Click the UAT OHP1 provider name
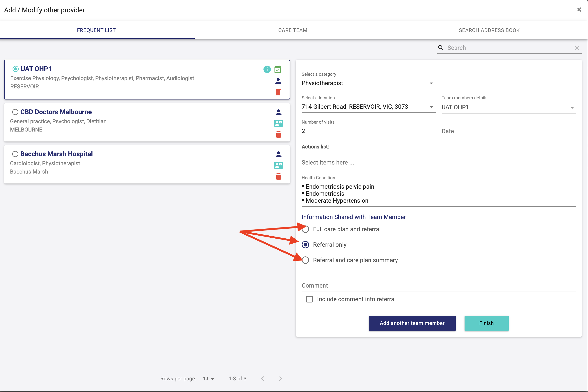588x392 pixels. coord(36,69)
